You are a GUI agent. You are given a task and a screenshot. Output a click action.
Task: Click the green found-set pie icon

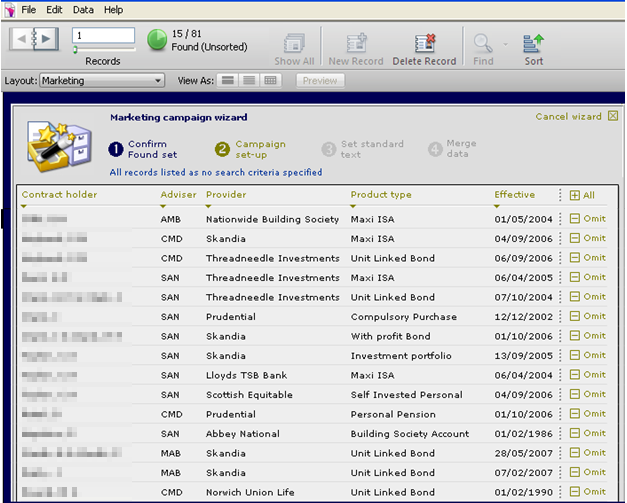coord(157,40)
